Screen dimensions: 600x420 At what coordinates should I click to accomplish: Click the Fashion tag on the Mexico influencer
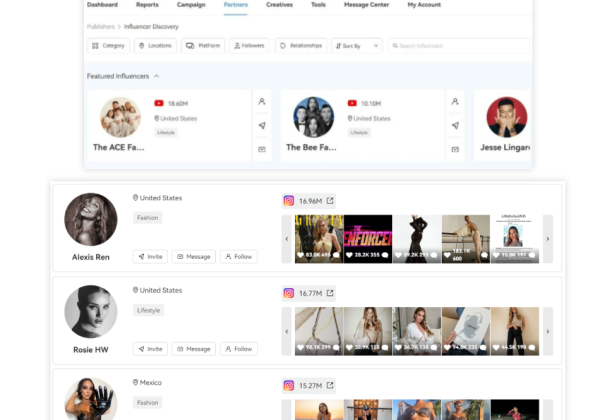coord(147,402)
